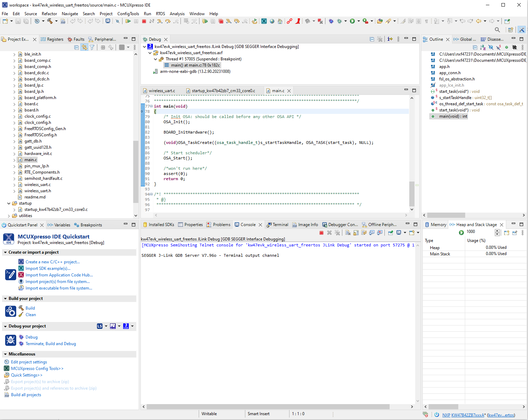The height and width of the screenshot is (420, 528).
Task: Resume the suspended debug session
Action: 128,21
